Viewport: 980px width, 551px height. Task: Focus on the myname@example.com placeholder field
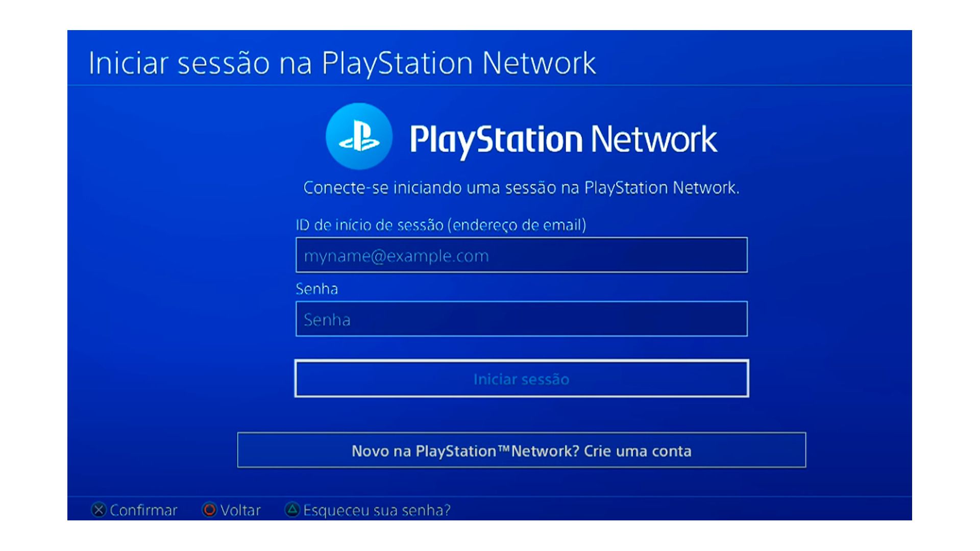[521, 254]
